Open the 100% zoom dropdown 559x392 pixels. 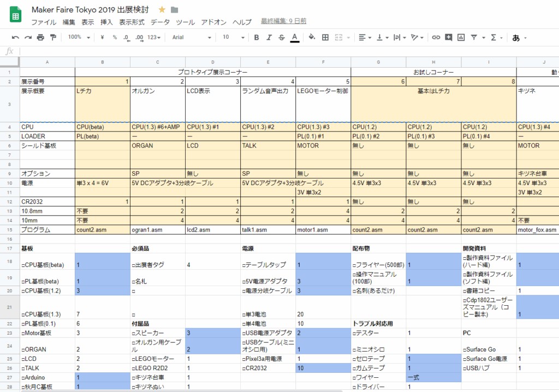pyautogui.click(x=79, y=38)
